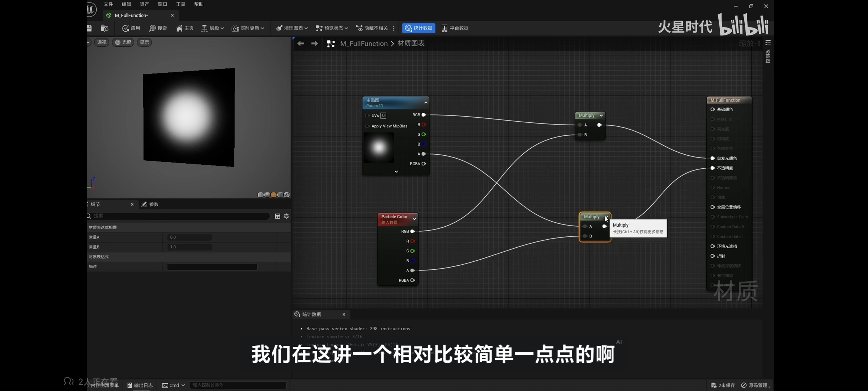Click the graph forward navigation arrow

(x=315, y=43)
